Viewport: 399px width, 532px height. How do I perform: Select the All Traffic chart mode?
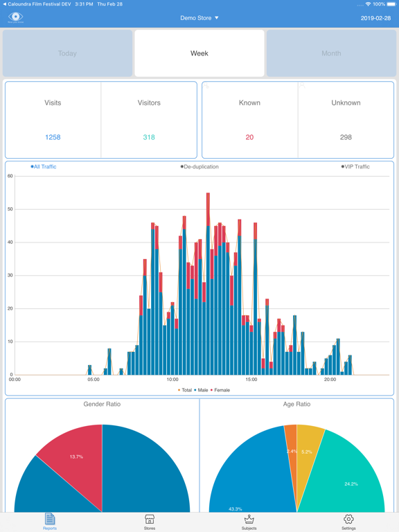coord(44,166)
